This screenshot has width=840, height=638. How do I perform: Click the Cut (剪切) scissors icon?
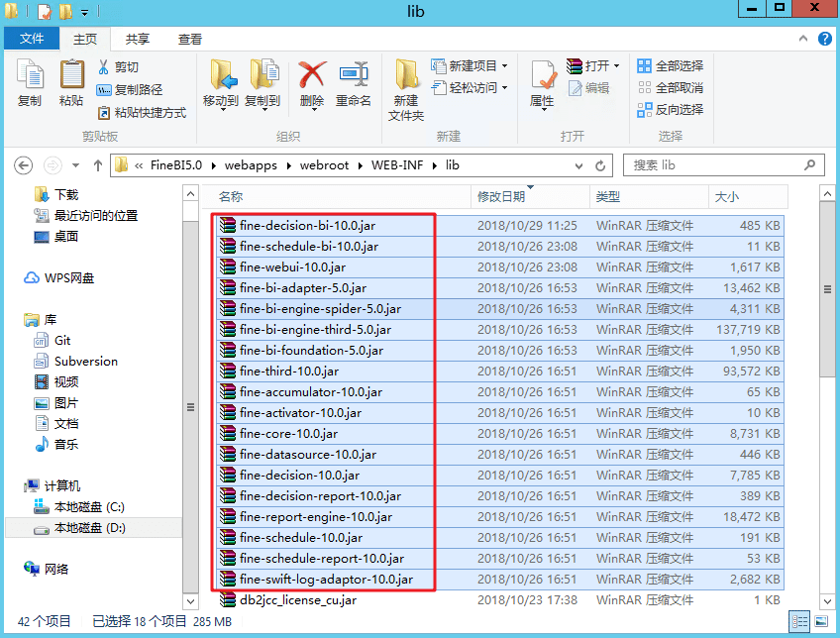point(103,67)
